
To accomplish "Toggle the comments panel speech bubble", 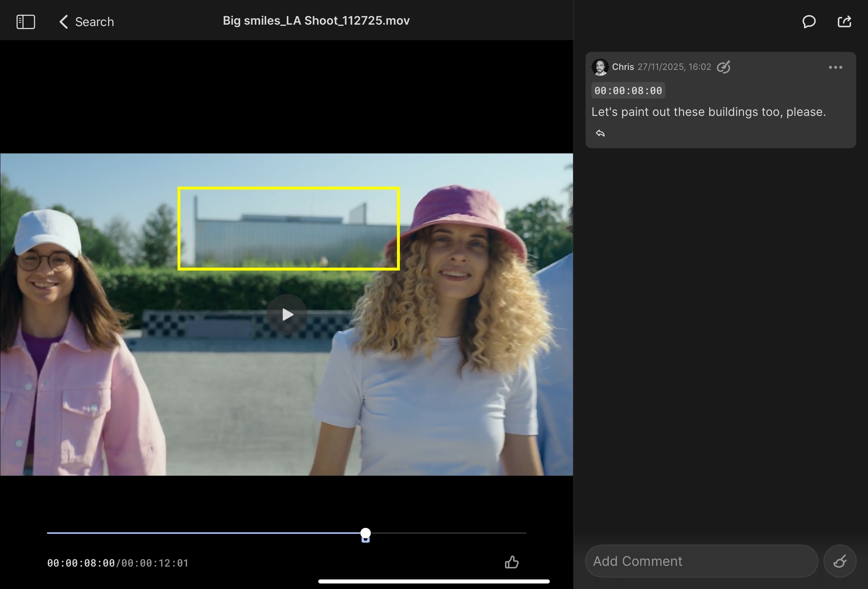I will [809, 22].
